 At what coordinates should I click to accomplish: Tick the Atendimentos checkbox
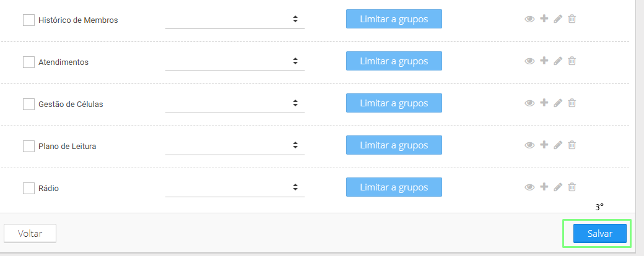pos(28,62)
